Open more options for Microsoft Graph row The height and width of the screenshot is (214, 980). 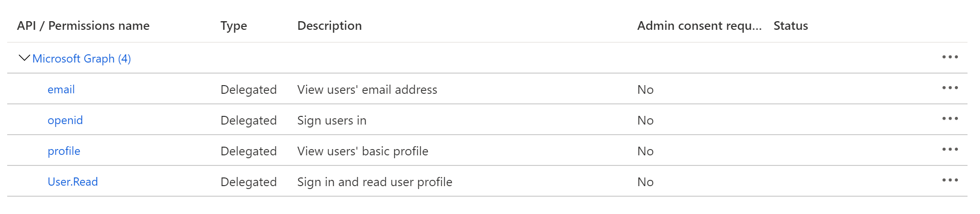tap(950, 57)
